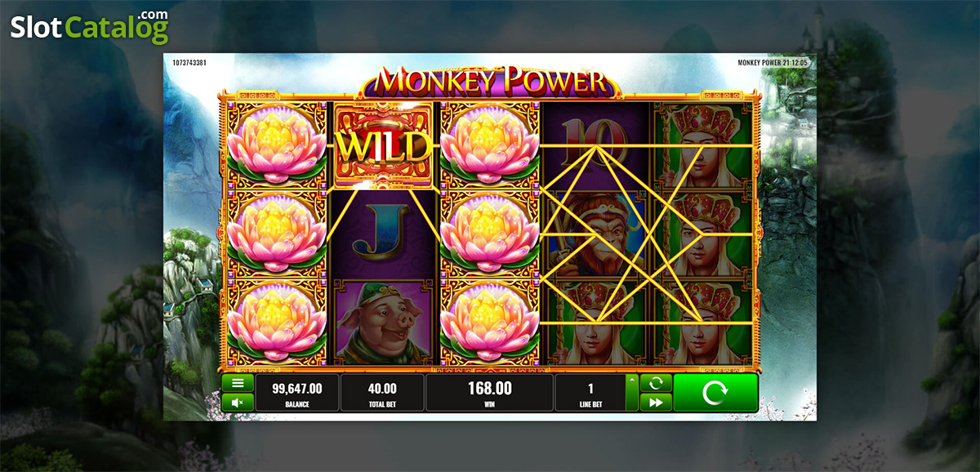Click the J card symbol
The width and height of the screenshot is (980, 472).
384,233
